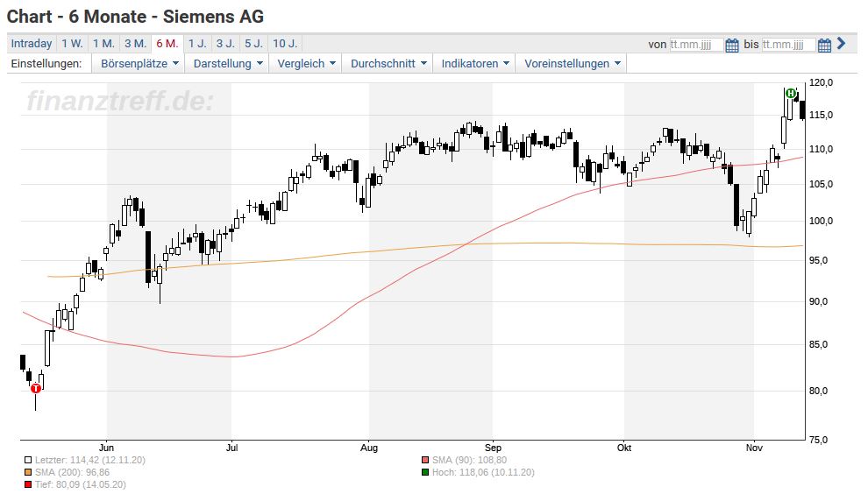The width and height of the screenshot is (868, 494).
Task: Click the 120,0 y-axis price label
Action: click(x=821, y=82)
